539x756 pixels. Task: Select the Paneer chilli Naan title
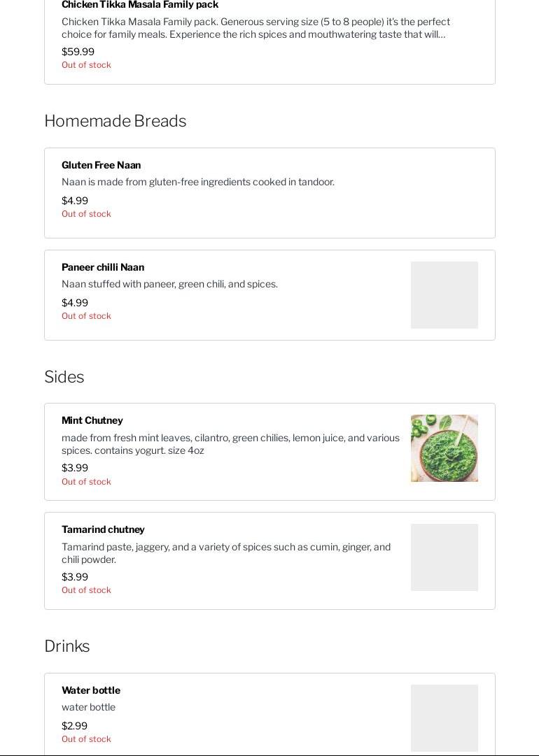coord(103,267)
